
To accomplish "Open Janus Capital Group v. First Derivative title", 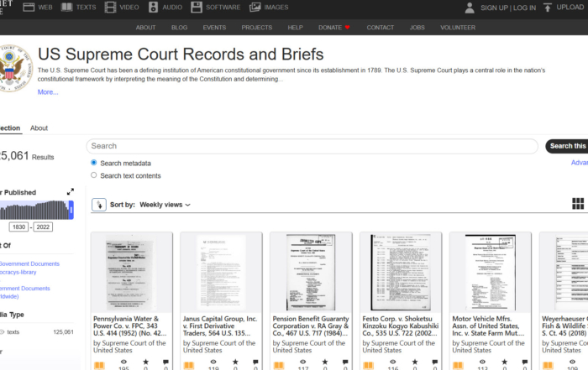I will point(220,326).
